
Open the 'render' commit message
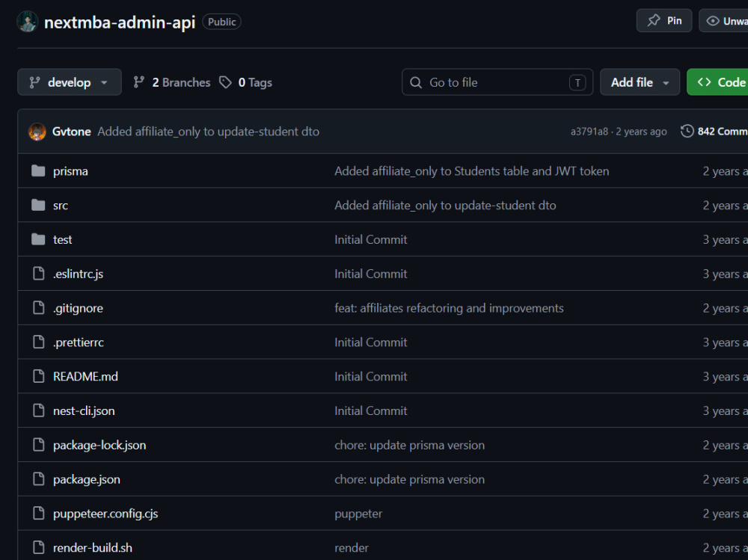[352, 548]
